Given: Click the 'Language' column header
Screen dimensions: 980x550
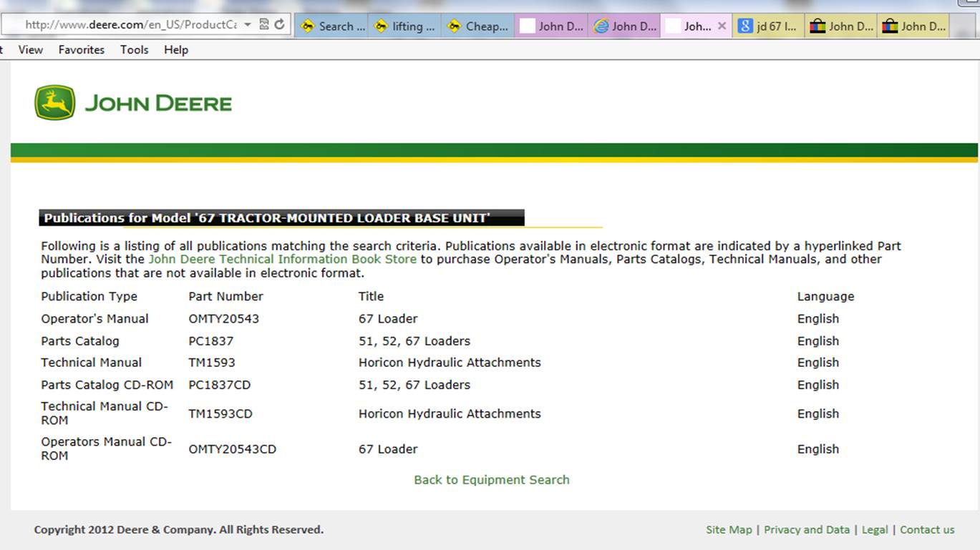Looking at the screenshot, I should point(826,297).
